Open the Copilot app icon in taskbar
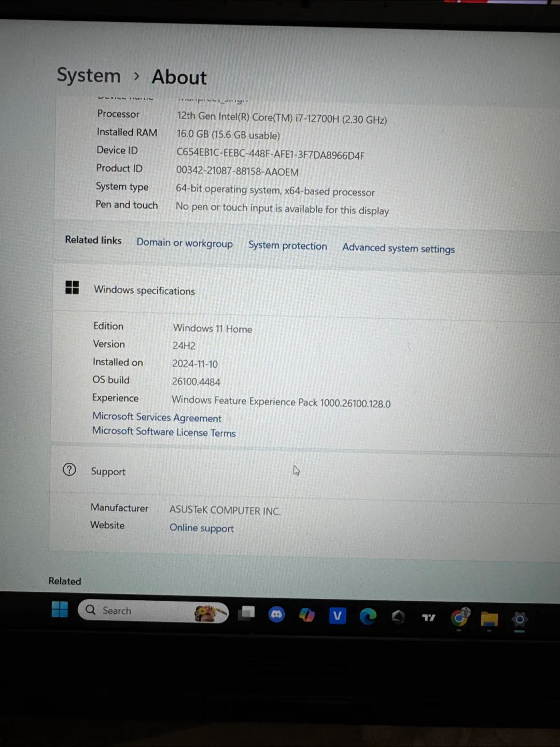 (307, 615)
